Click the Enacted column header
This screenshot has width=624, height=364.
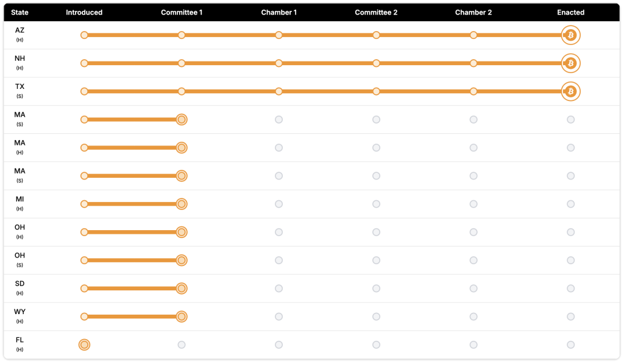tap(570, 13)
